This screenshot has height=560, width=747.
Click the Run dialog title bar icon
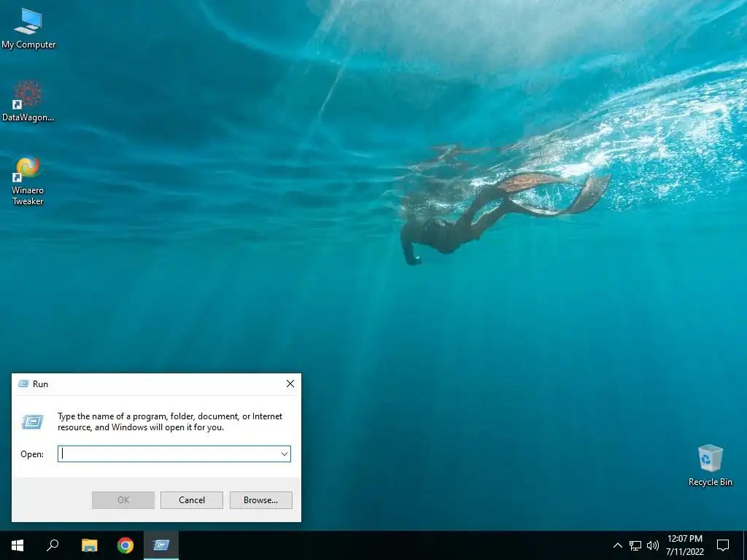(23, 384)
